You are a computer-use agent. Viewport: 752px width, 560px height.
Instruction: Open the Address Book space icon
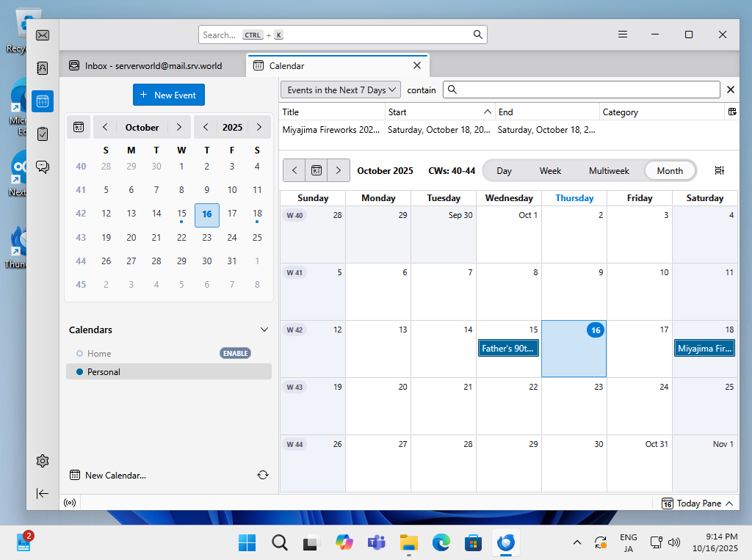pyautogui.click(x=43, y=68)
